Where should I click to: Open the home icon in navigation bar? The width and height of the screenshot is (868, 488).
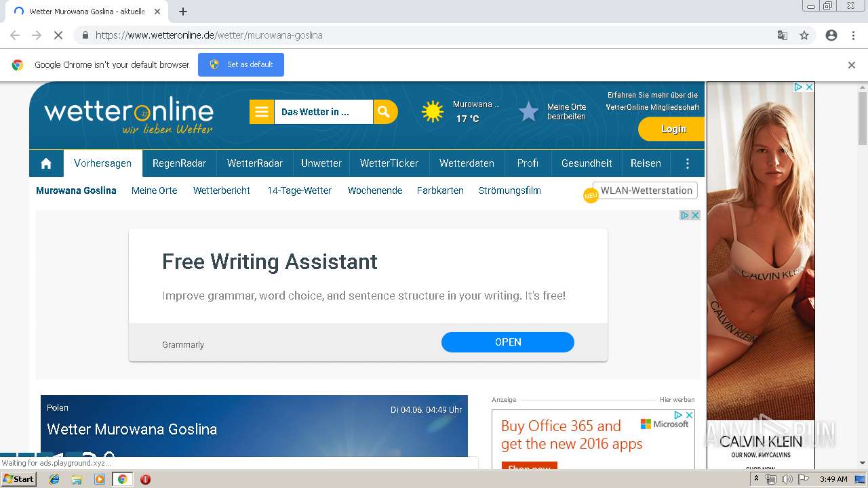point(46,163)
